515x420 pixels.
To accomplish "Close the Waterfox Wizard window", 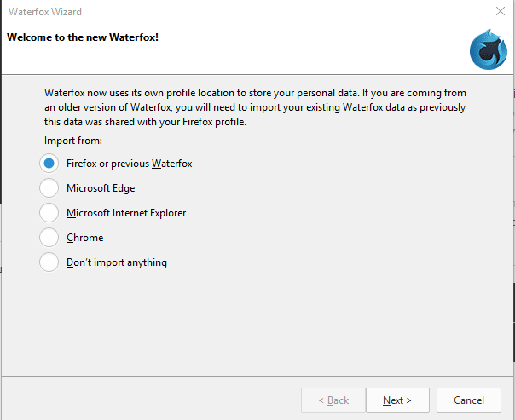I will [501, 11].
